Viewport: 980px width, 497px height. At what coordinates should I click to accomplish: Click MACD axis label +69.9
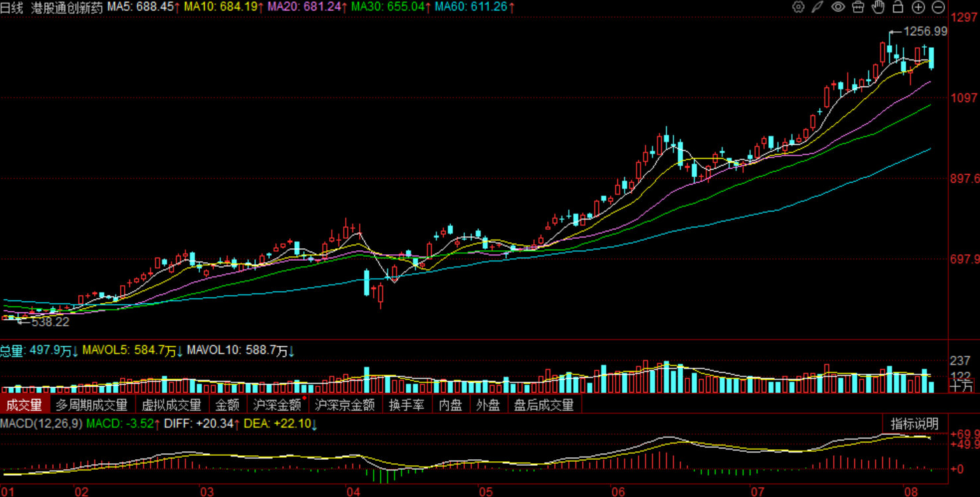965,434
